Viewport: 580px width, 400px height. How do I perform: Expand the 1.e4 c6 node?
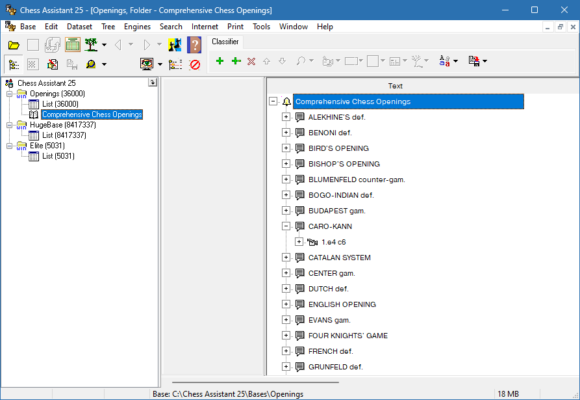pyautogui.click(x=299, y=242)
